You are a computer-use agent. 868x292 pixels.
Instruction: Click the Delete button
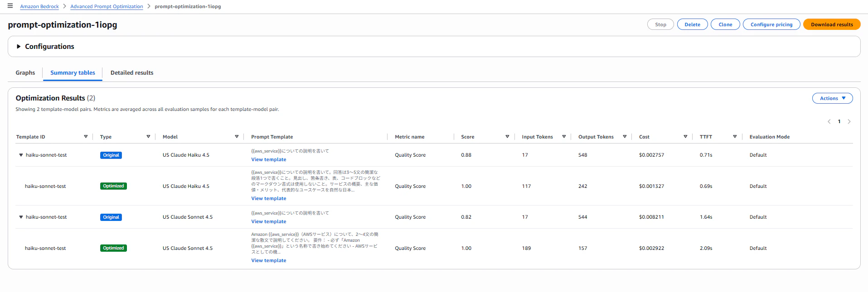692,24
